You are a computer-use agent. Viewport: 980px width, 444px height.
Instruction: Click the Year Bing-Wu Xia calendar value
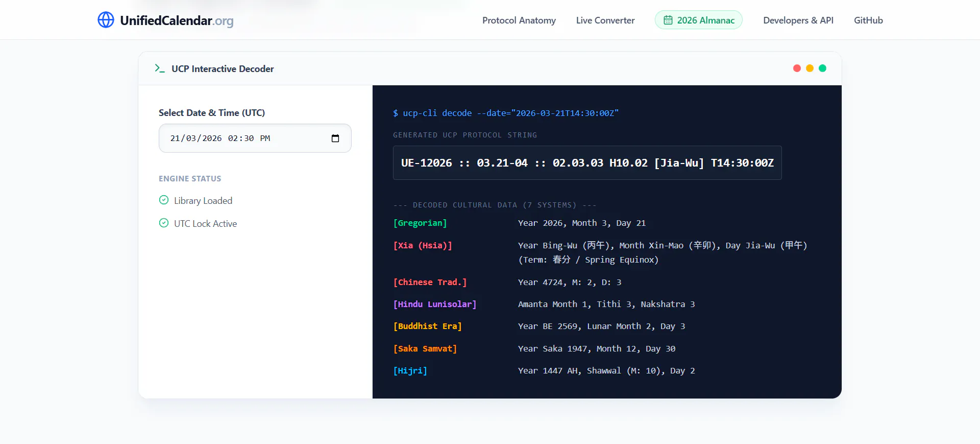coord(663,245)
